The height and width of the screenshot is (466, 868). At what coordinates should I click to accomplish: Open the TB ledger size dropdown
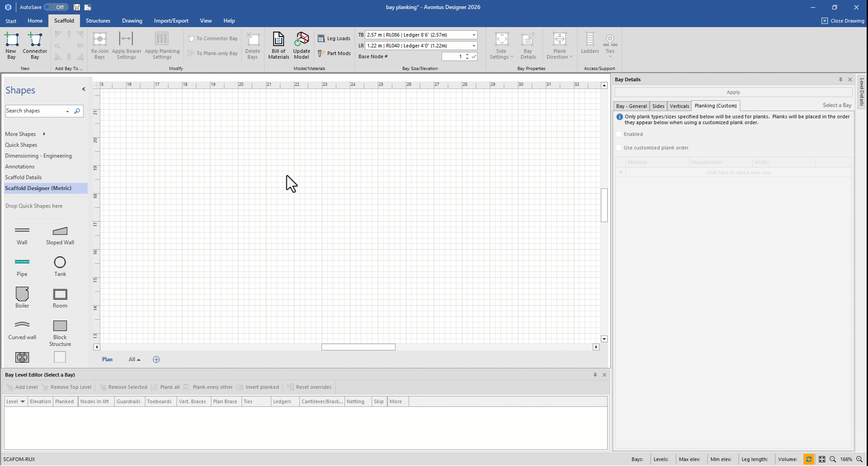474,35
